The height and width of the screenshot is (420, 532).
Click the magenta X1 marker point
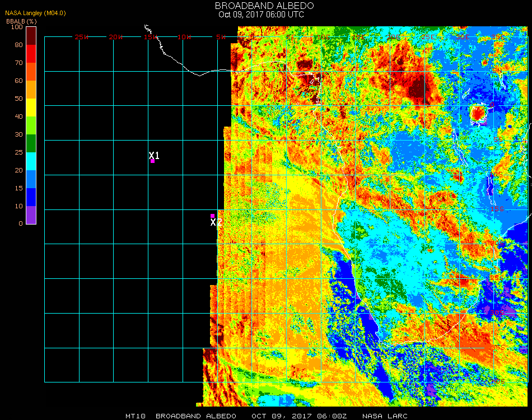[x=152, y=161]
